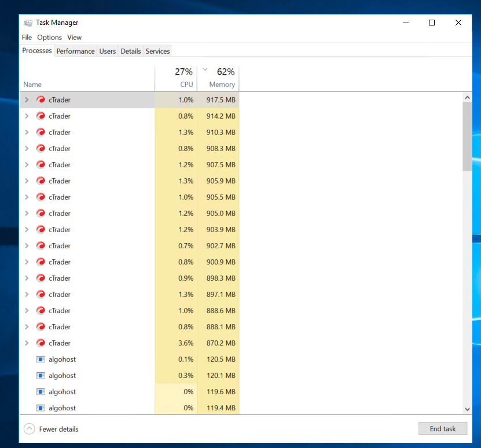This screenshot has width=481, height=448.
Task: Click the End task button
Action: point(443,429)
